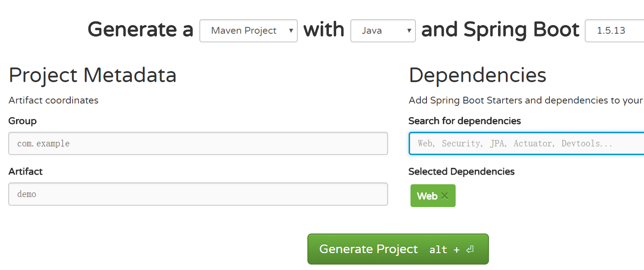Open the Spring Boot 1.5.13 version selector

click(614, 31)
